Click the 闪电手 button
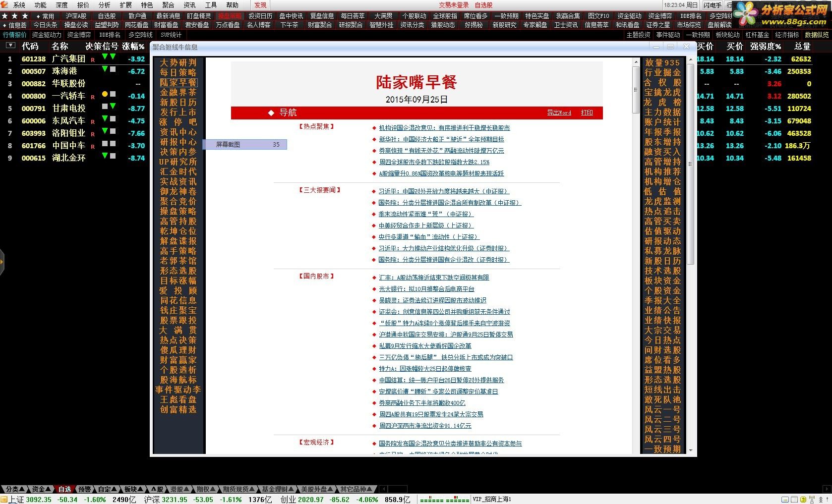This screenshot has width=832, height=504. (713, 5)
